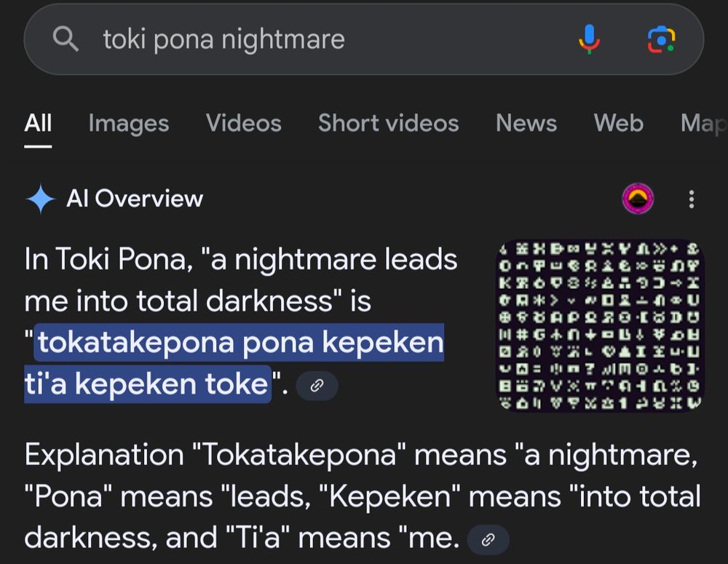Click the AI Overview sparkle icon
Image resolution: width=728 pixels, height=564 pixels.
click(x=41, y=198)
